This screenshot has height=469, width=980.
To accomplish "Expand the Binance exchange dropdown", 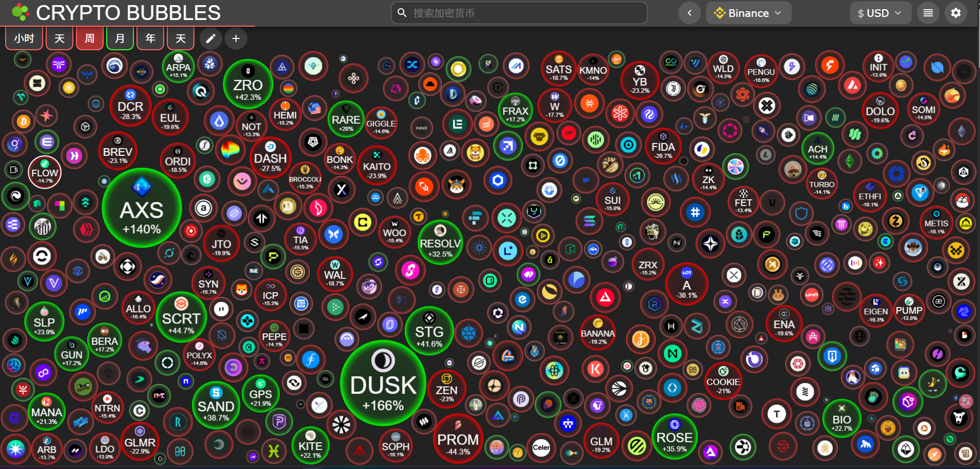I will point(748,13).
